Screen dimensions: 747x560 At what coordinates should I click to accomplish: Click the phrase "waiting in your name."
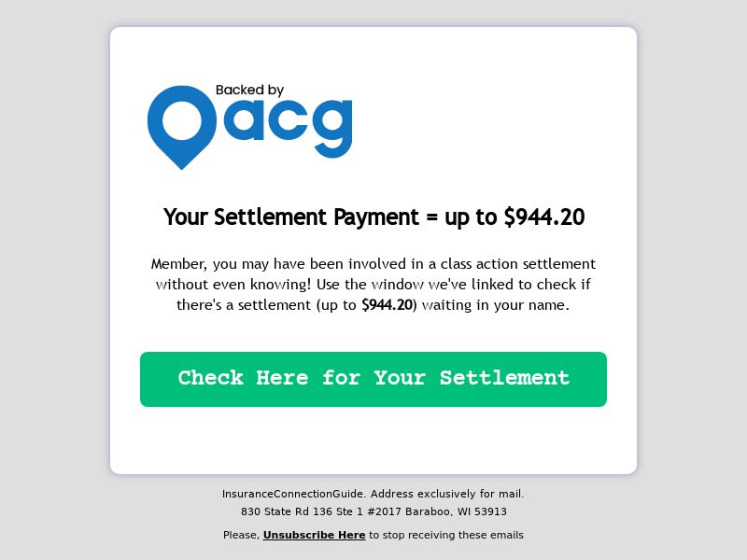[x=496, y=305]
